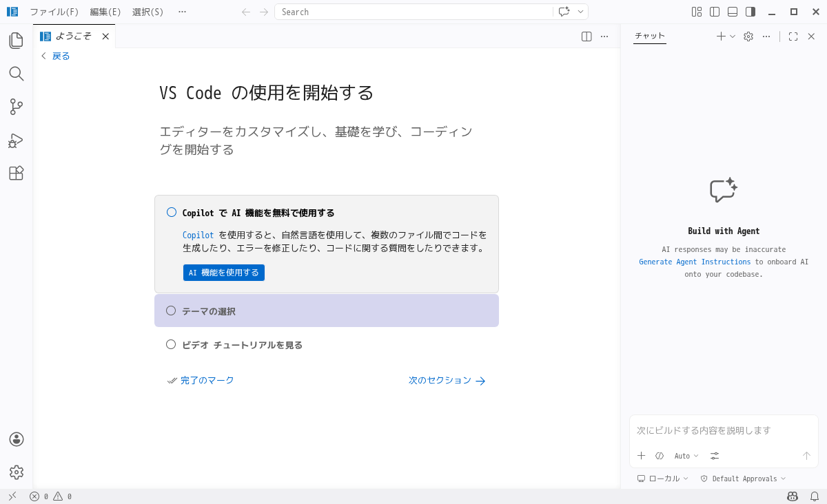Open chat from the title bar chat icon

tap(564, 12)
